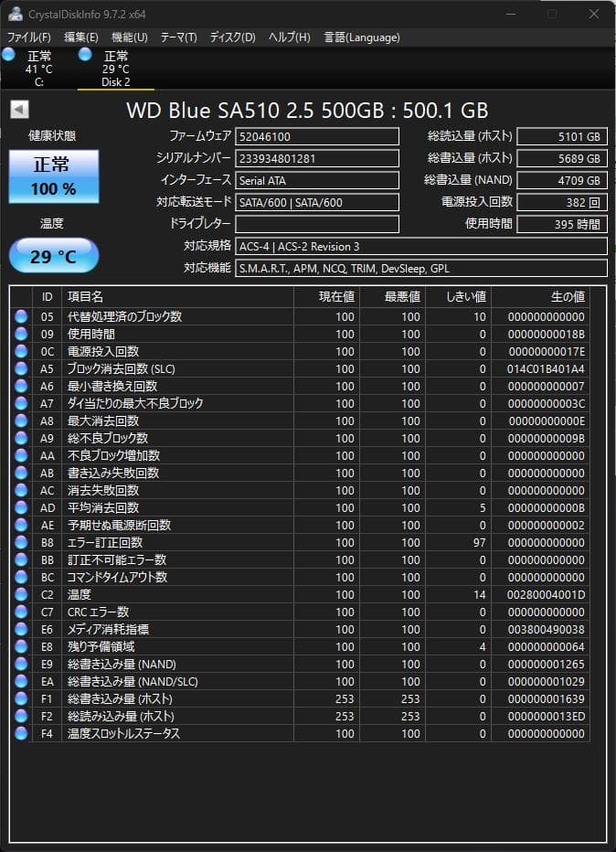Select the 最小書き換え回数 row

pyautogui.click(x=300, y=386)
